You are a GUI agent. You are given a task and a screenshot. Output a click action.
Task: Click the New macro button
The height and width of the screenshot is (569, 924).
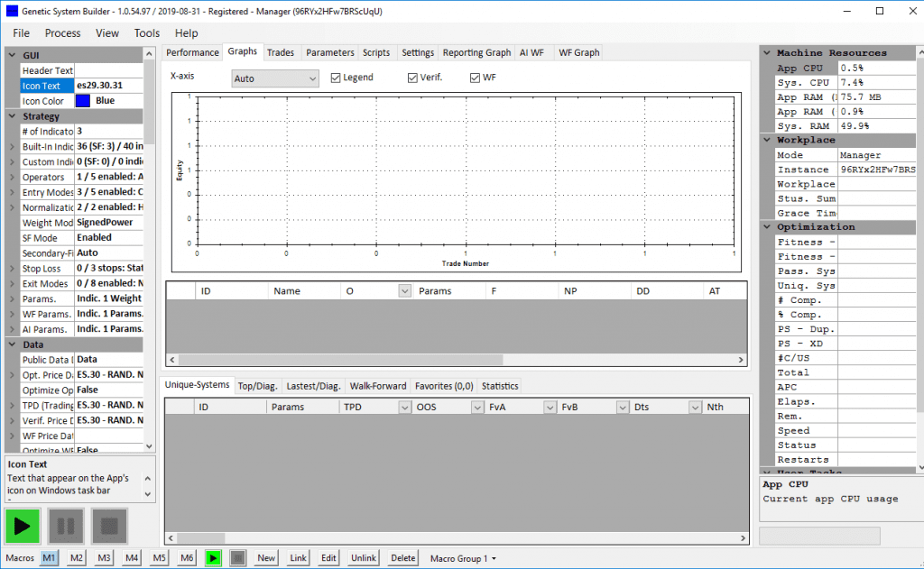point(266,558)
